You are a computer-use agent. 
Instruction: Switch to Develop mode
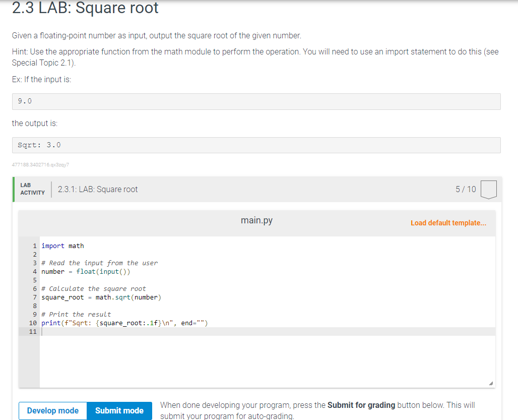53,410
